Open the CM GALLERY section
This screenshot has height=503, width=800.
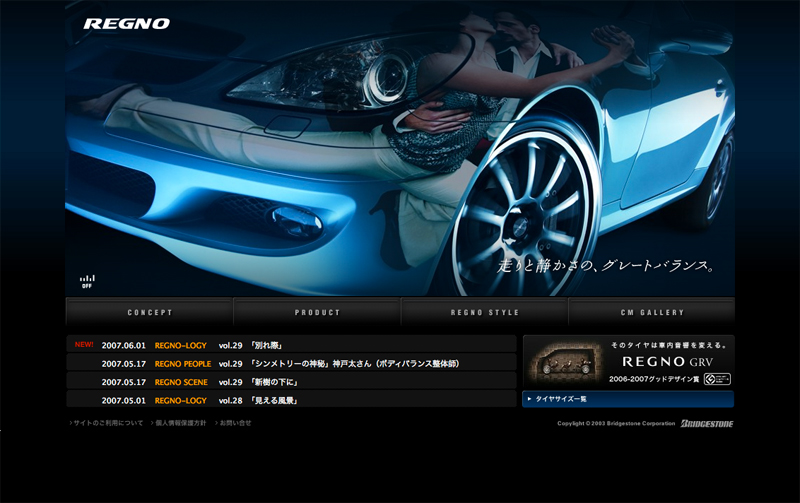pyautogui.click(x=651, y=312)
